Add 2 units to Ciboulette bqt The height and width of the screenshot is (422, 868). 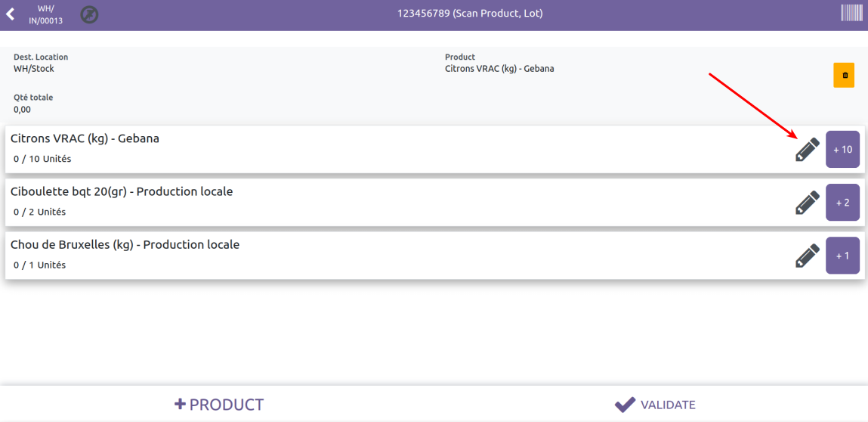842,203
